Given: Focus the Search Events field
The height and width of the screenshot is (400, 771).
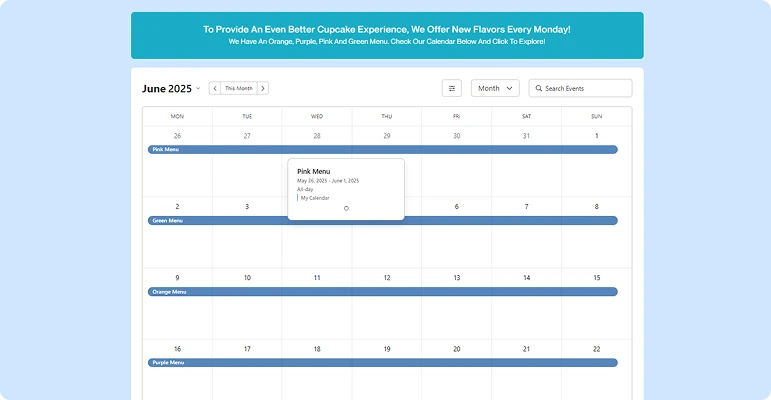Looking at the screenshot, I should pos(580,88).
